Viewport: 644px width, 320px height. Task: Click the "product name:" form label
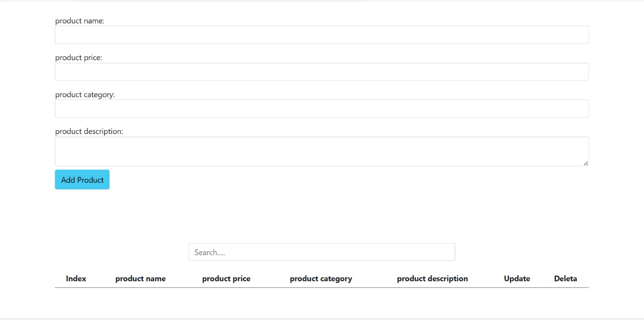pos(79,21)
